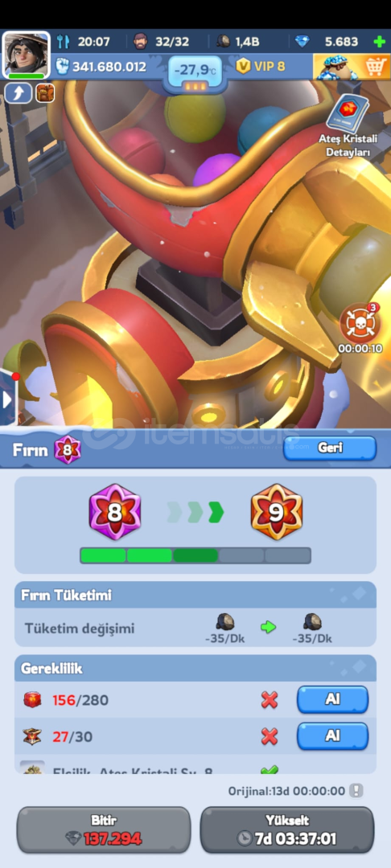Tap the blue upward arrow boost icon
Viewport: 391px width, 868px height.
(19, 93)
